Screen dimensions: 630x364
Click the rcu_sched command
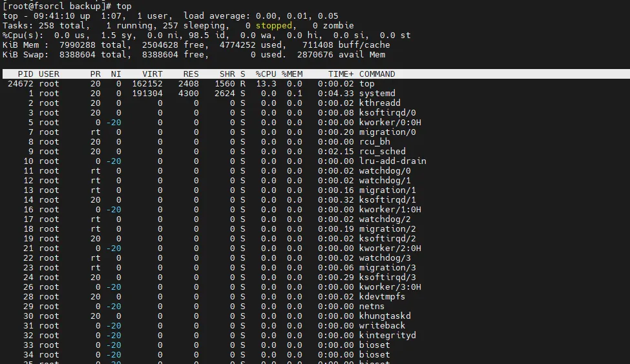pyautogui.click(x=382, y=151)
